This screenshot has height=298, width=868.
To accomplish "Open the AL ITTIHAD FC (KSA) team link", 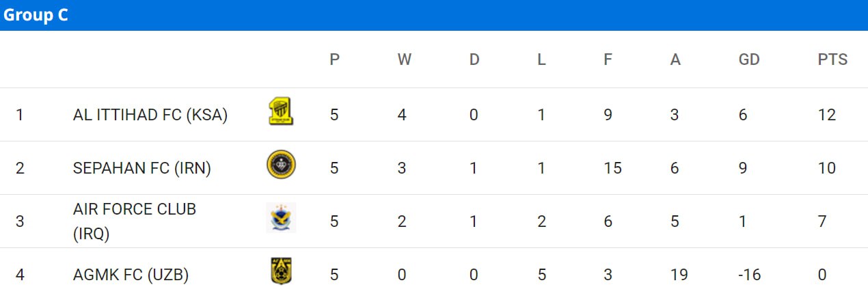I will pos(150,115).
